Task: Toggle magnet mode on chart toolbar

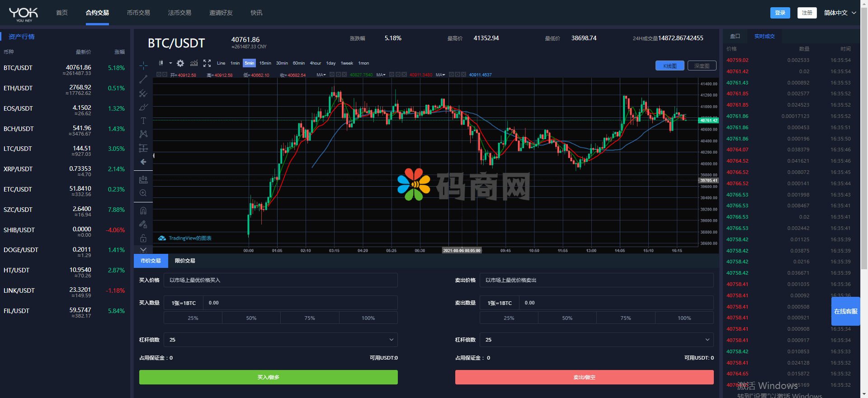Action: point(143,211)
